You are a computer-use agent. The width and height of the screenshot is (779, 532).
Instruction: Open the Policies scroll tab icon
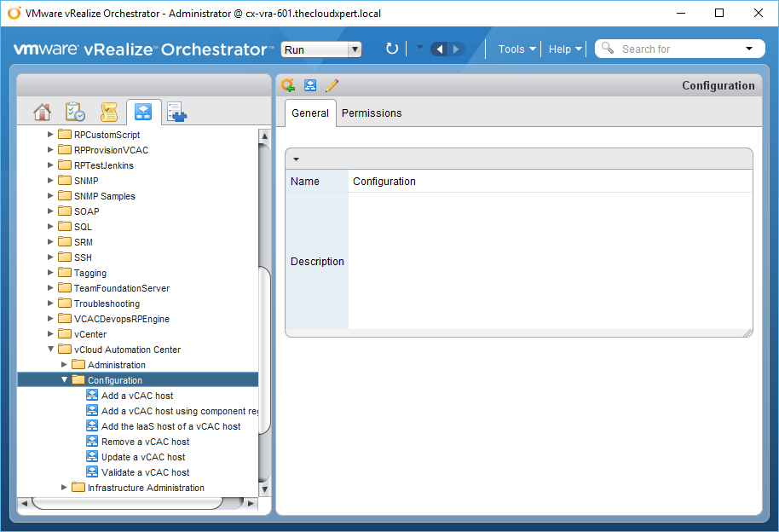(108, 112)
